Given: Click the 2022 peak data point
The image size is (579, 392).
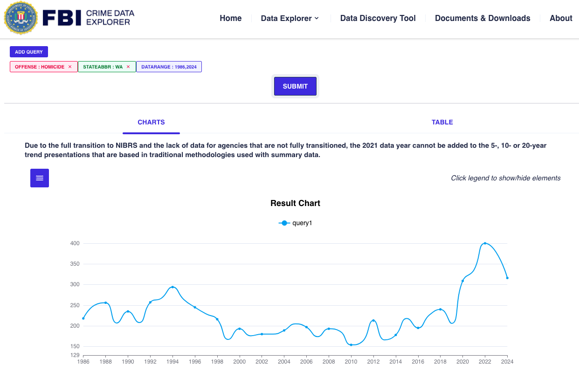Looking at the screenshot, I should [485, 243].
